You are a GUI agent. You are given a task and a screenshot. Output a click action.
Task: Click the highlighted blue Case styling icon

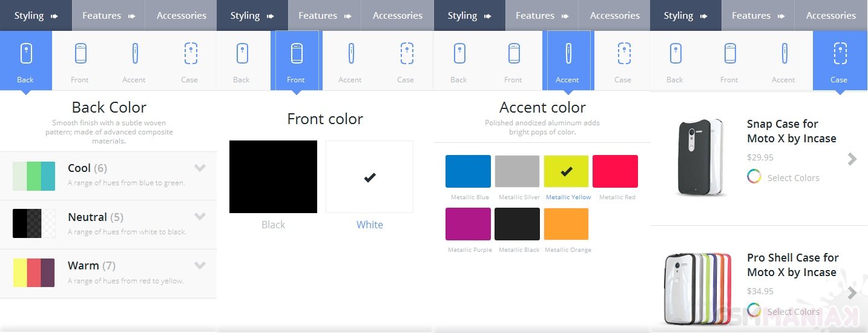[840, 59]
